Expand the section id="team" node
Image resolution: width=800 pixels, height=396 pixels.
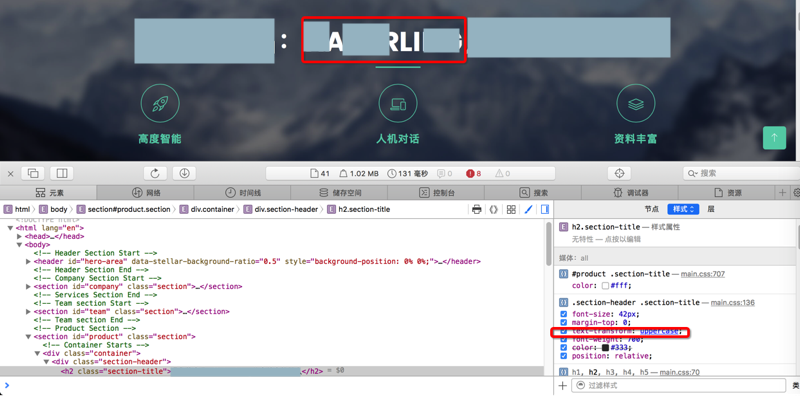coord(29,311)
